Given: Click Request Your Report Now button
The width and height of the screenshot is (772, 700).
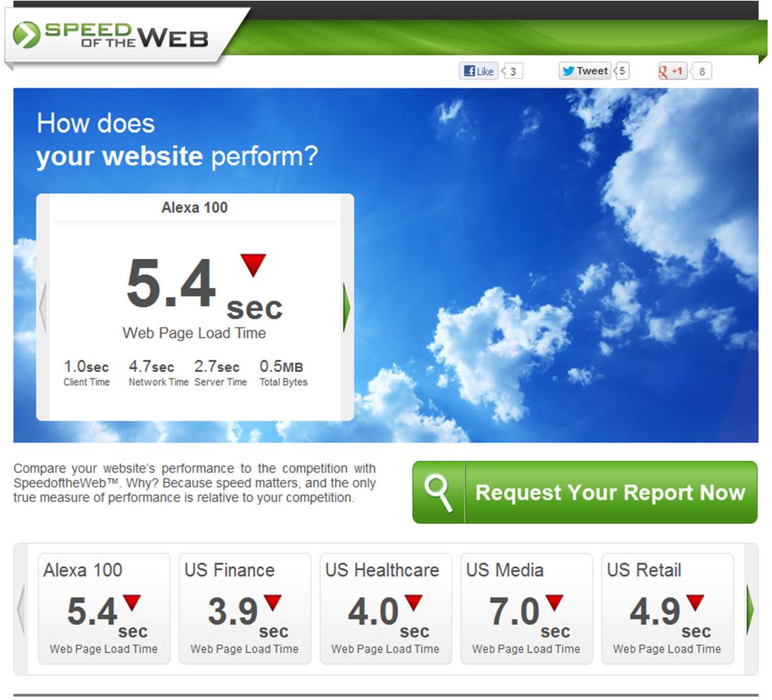Looking at the screenshot, I should tap(585, 492).
